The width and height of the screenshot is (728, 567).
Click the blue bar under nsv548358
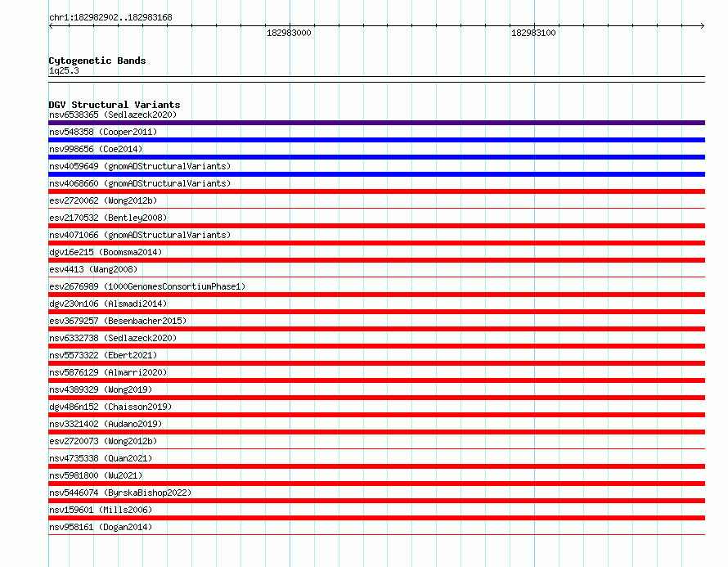click(x=376, y=140)
